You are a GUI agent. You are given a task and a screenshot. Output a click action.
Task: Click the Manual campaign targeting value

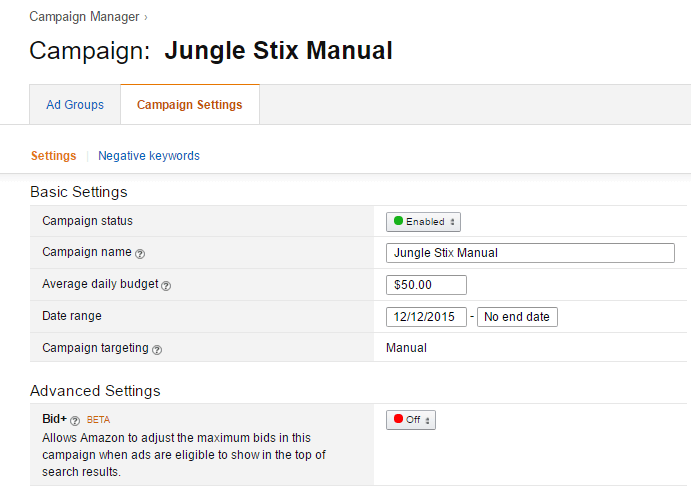tap(406, 348)
